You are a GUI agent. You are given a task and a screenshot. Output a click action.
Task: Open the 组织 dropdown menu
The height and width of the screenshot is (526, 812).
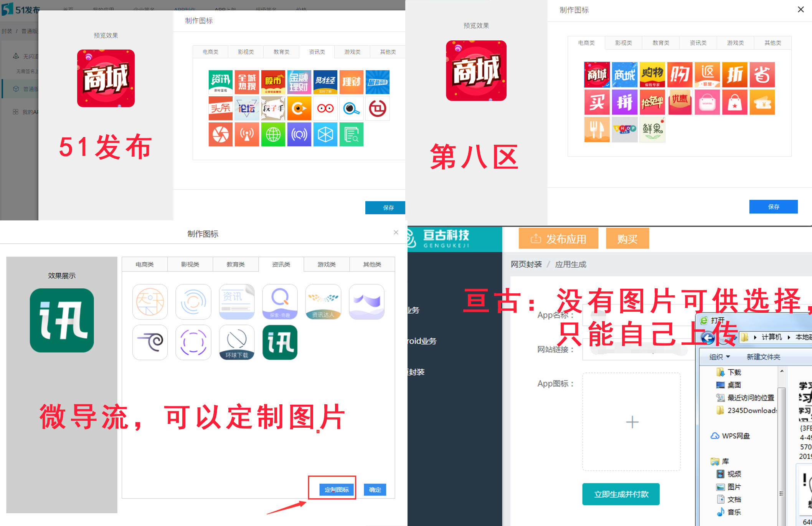point(719,357)
